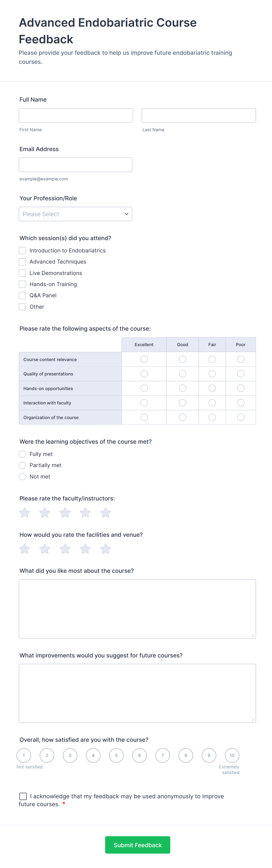Rate Organization of the course as Poor

click(x=241, y=417)
